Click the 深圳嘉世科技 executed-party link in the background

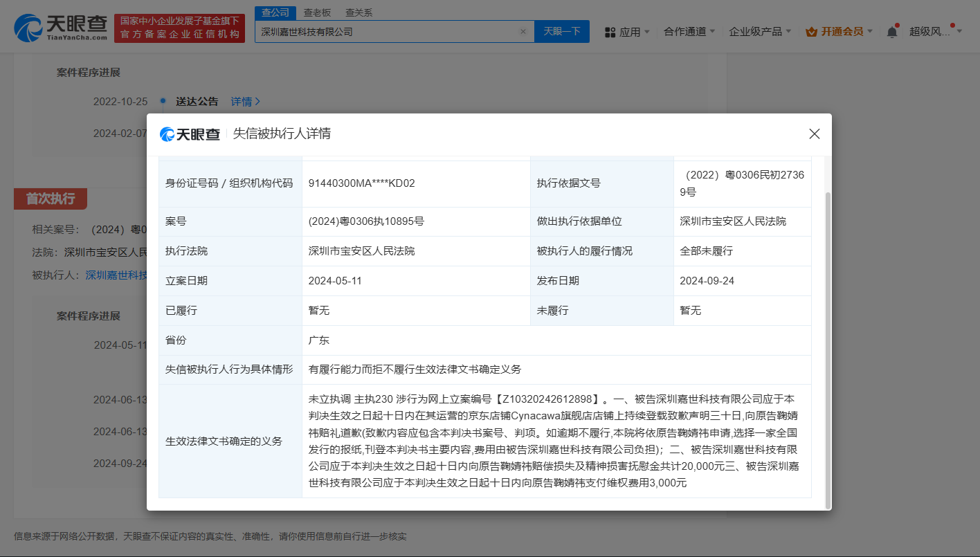[116, 275]
